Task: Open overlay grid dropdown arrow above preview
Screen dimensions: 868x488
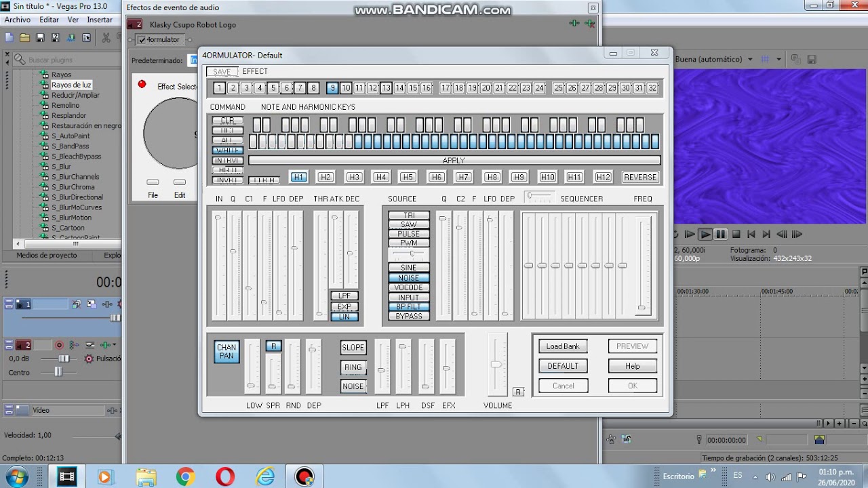Action: click(x=778, y=60)
